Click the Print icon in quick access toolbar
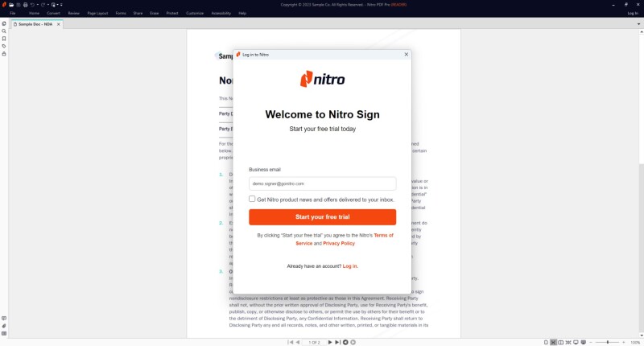The image size is (644, 346). pyautogui.click(x=26, y=5)
